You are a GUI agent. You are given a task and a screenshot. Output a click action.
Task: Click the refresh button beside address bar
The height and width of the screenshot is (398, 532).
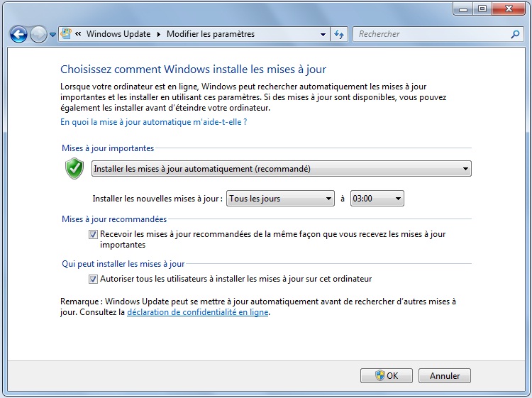tap(339, 34)
